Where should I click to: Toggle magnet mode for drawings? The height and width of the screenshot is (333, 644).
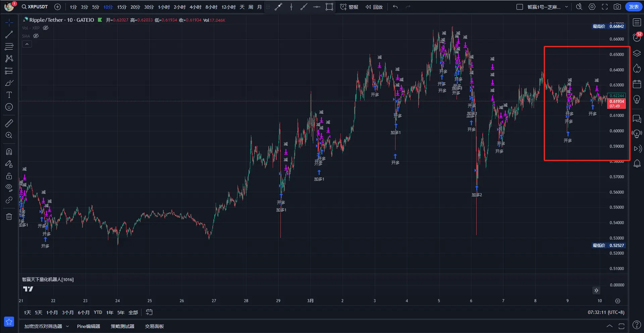pos(9,152)
